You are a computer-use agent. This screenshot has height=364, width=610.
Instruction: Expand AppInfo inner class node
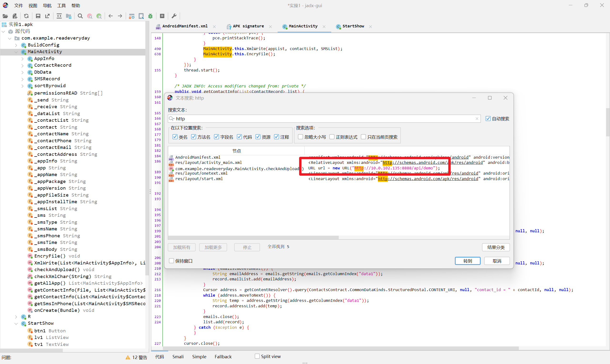23,59
